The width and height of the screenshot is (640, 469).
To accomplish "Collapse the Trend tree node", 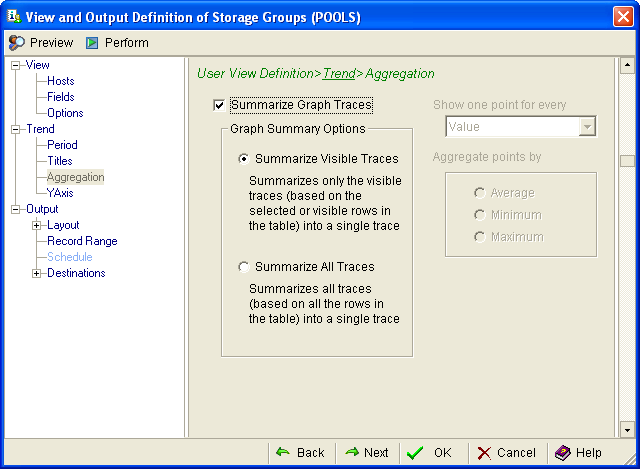I will coord(15,129).
